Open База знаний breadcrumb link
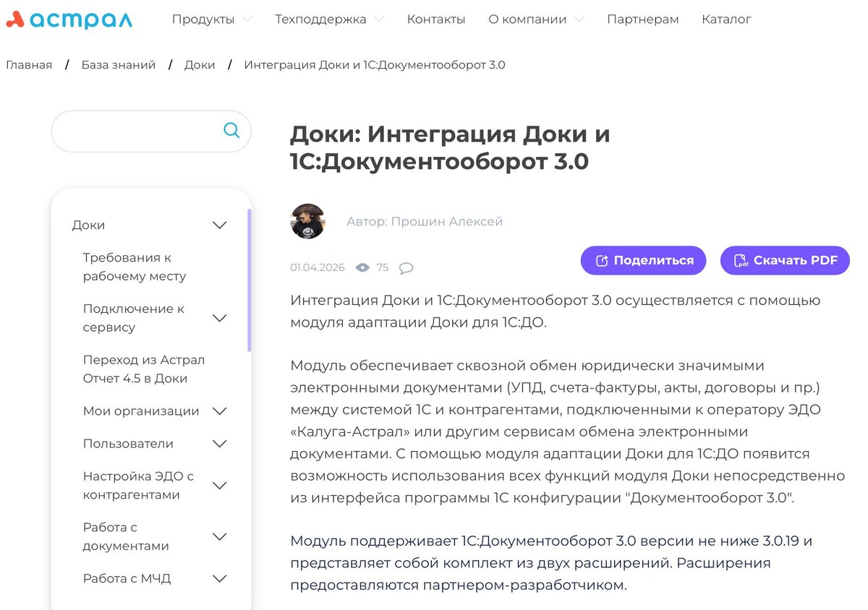 pyautogui.click(x=119, y=65)
